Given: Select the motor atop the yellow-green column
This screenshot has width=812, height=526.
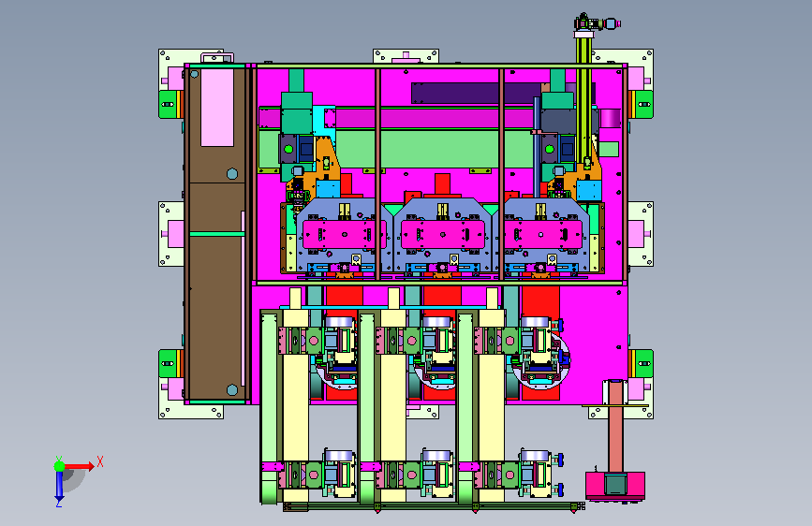Looking at the screenshot, I should point(597,23).
